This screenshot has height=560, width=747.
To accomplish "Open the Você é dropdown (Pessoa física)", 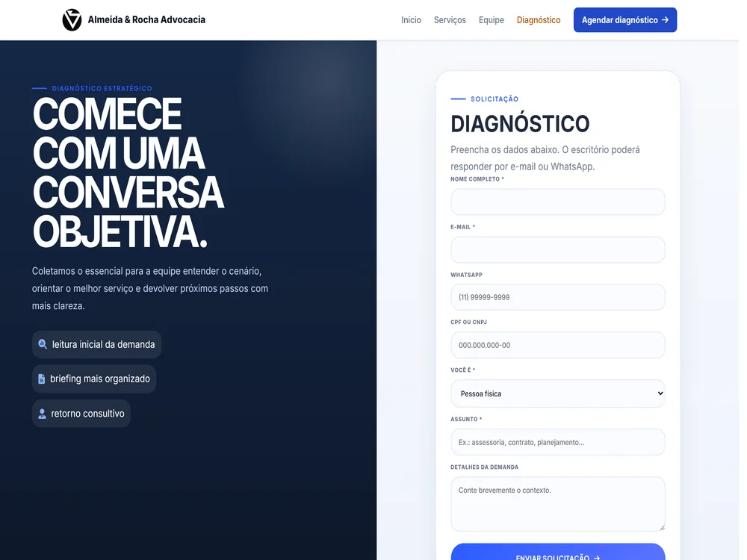I will point(557,393).
